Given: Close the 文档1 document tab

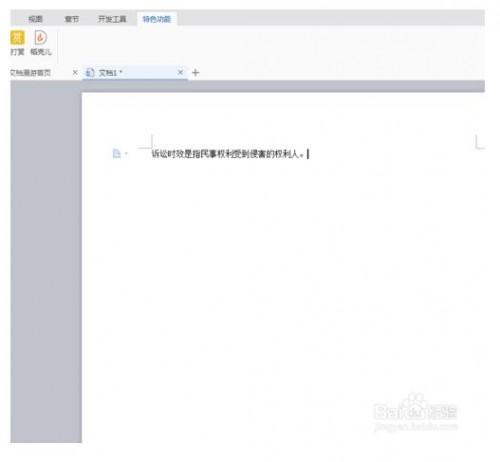Looking at the screenshot, I should 180,72.
